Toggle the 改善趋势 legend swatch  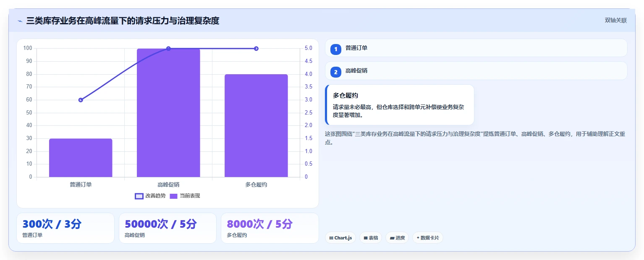[x=139, y=196]
